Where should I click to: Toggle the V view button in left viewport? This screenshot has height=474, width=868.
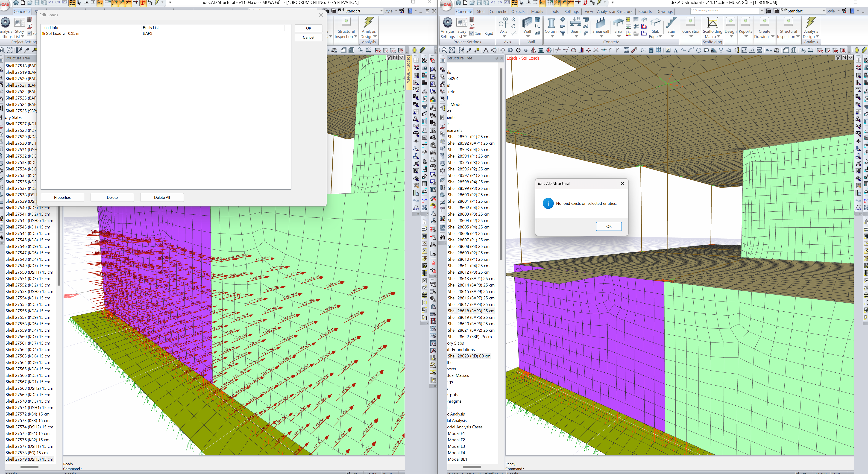pos(401,58)
